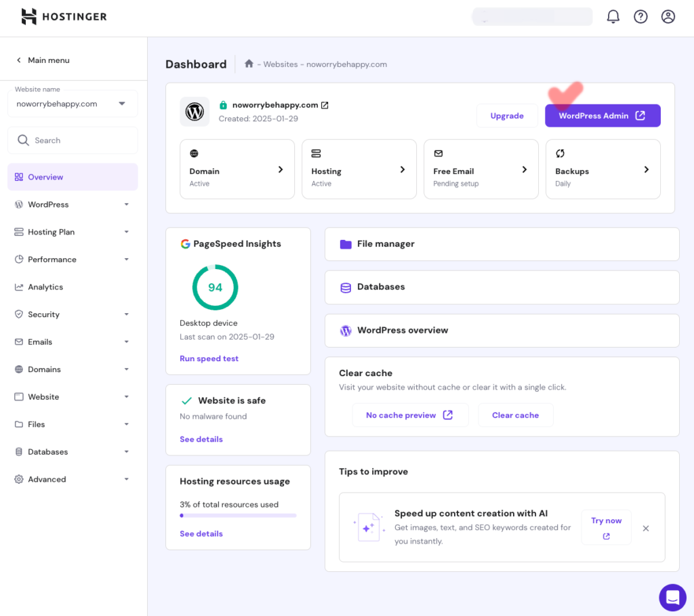Click the refresh icon in Backups card
Viewport: 694px width, 616px height.
(x=560, y=154)
